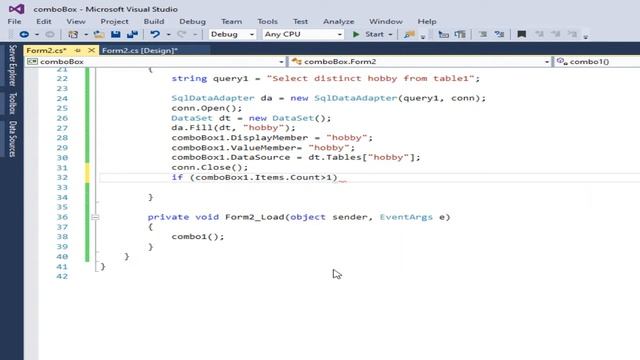
Task: Expand the Start button dropdown arrow
Action: [x=390, y=35]
